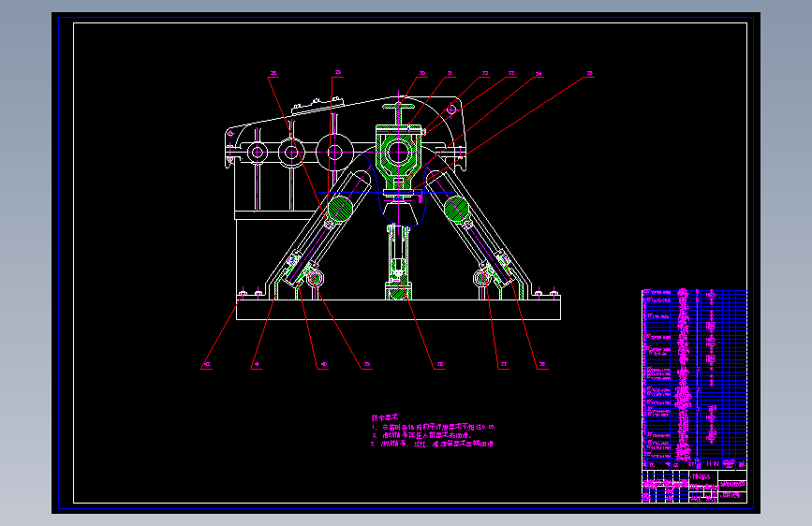Viewport: 812px width, 526px height.
Task: Click part callout number 28
Action: tap(273, 74)
